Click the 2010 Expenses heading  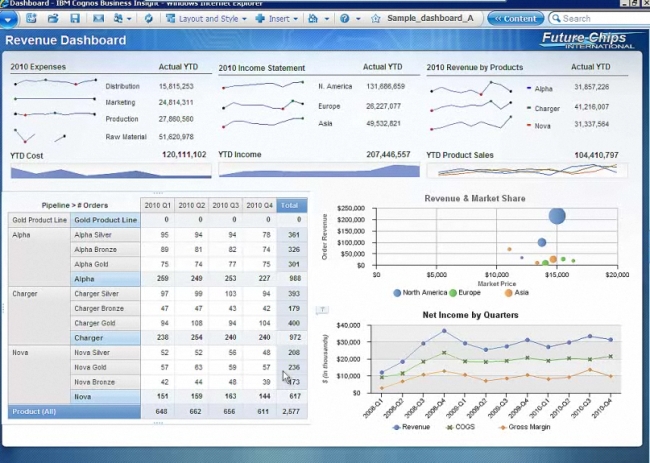pos(38,67)
